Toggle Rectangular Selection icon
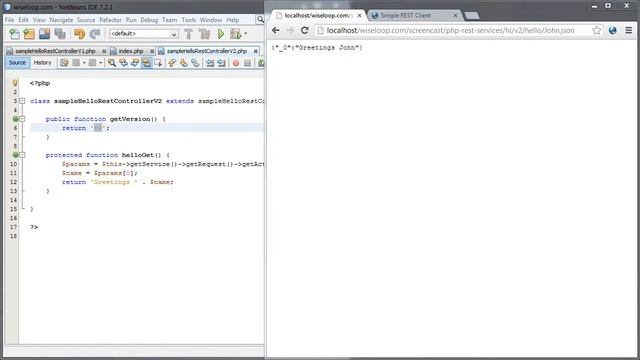 pyautogui.click(x=158, y=63)
